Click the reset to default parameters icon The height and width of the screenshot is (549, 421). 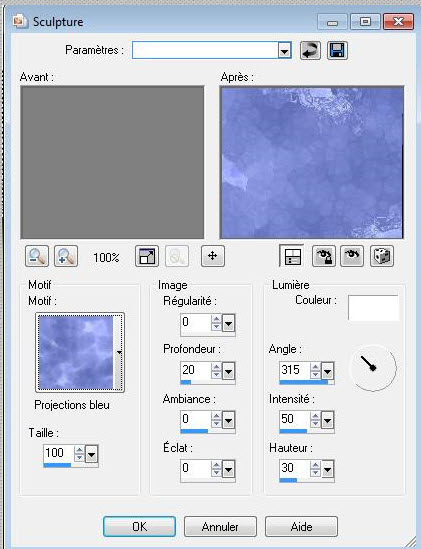click(x=310, y=50)
